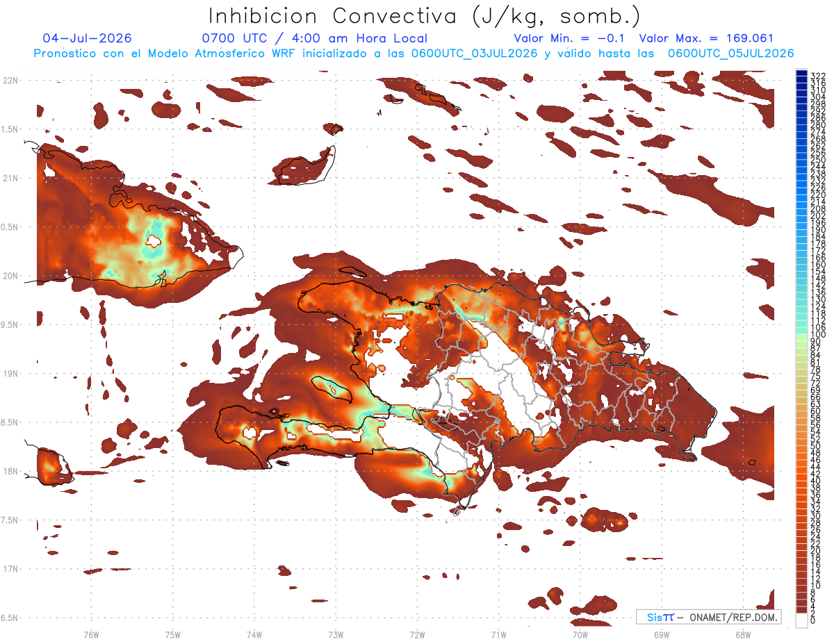Click the '18N' latitude label
This screenshot has height=644, width=834.
(x=10, y=471)
